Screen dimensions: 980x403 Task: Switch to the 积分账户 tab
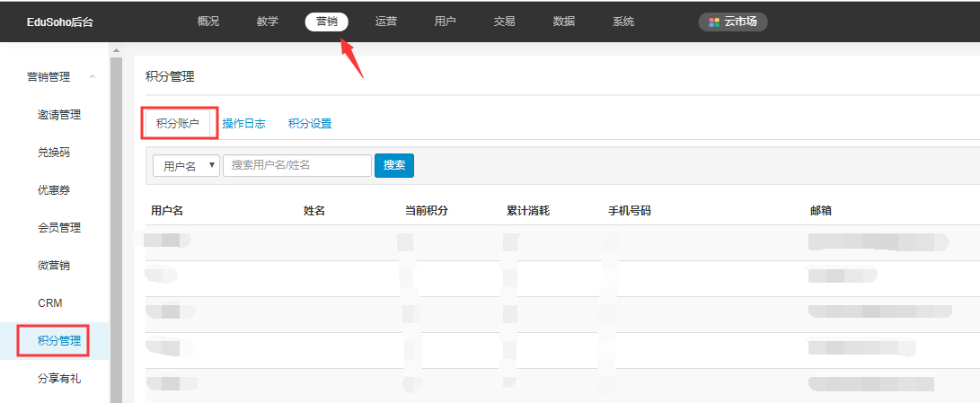click(178, 124)
